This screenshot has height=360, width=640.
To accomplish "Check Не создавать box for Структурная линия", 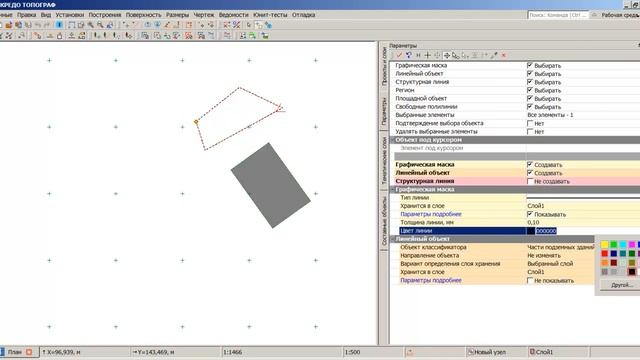I will 530,181.
